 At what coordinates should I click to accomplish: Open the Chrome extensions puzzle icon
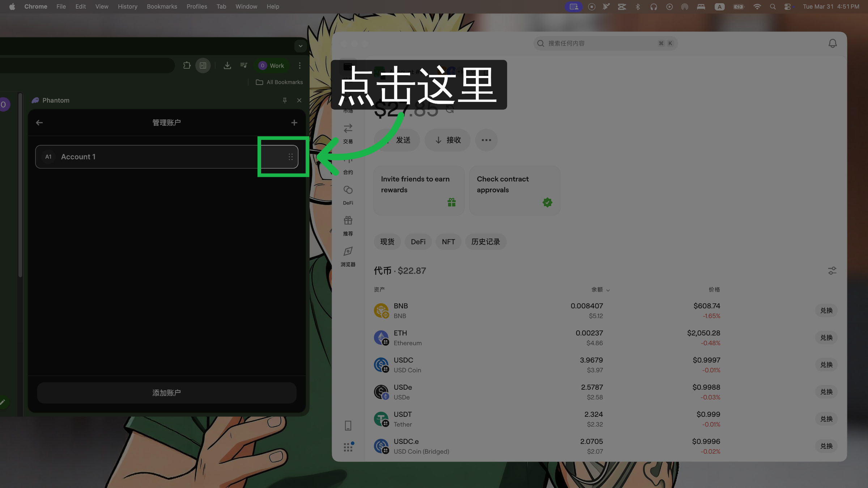[187, 65]
